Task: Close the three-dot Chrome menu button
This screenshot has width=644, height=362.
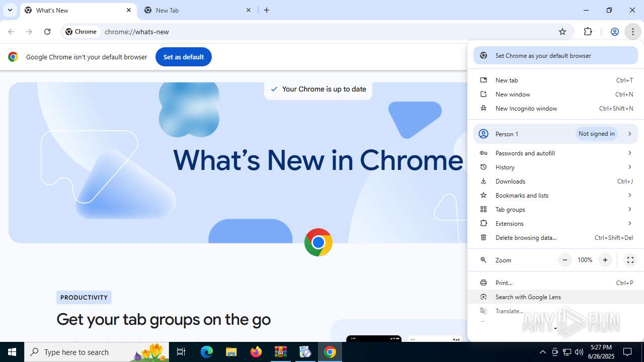Action: pos(632,32)
